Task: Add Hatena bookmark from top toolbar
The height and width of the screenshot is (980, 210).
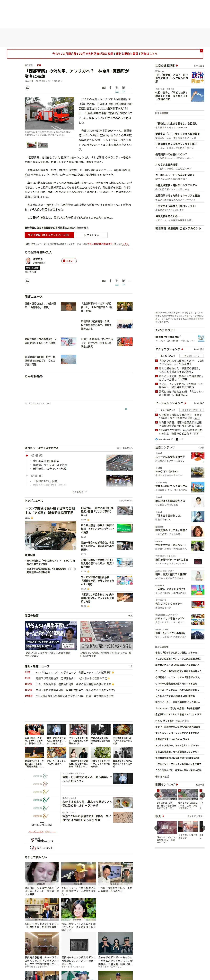Action: click(x=123, y=88)
